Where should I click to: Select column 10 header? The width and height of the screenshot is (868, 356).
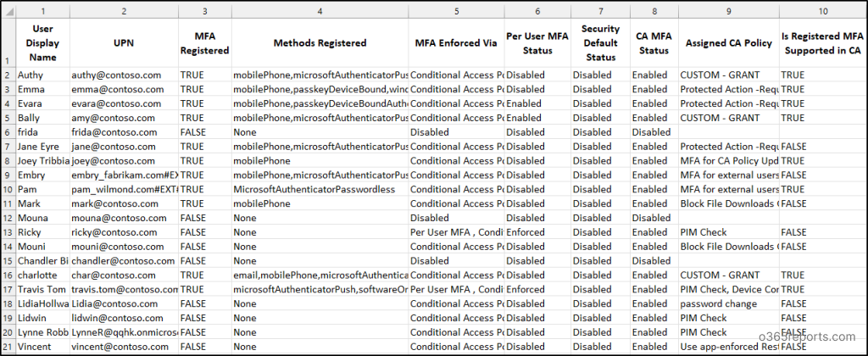click(x=822, y=10)
